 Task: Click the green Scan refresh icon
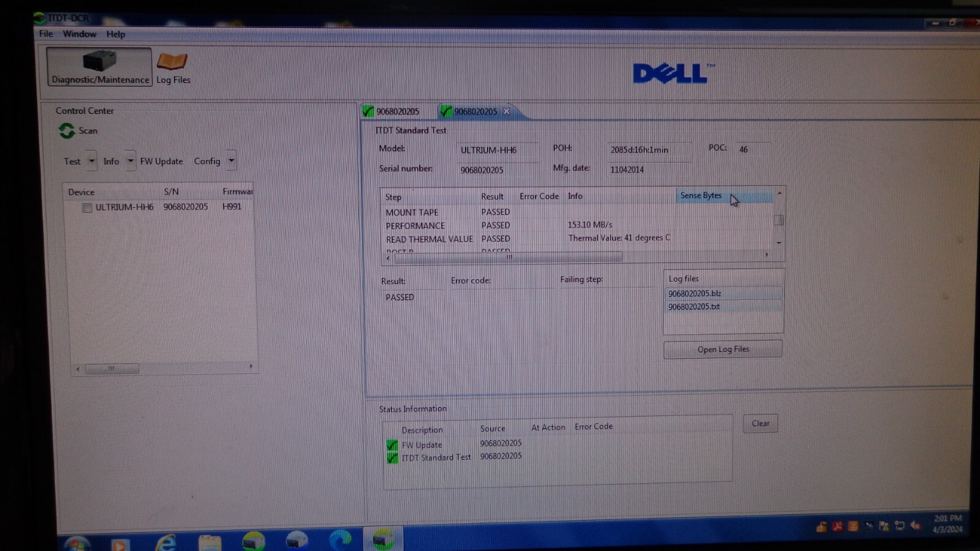67,130
